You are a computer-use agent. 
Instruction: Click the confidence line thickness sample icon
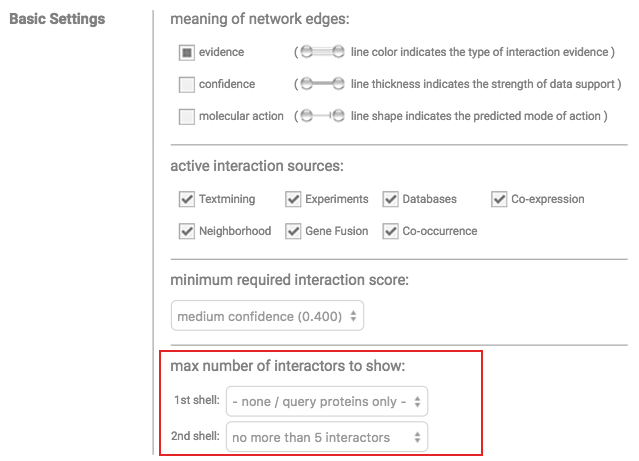coord(322,84)
